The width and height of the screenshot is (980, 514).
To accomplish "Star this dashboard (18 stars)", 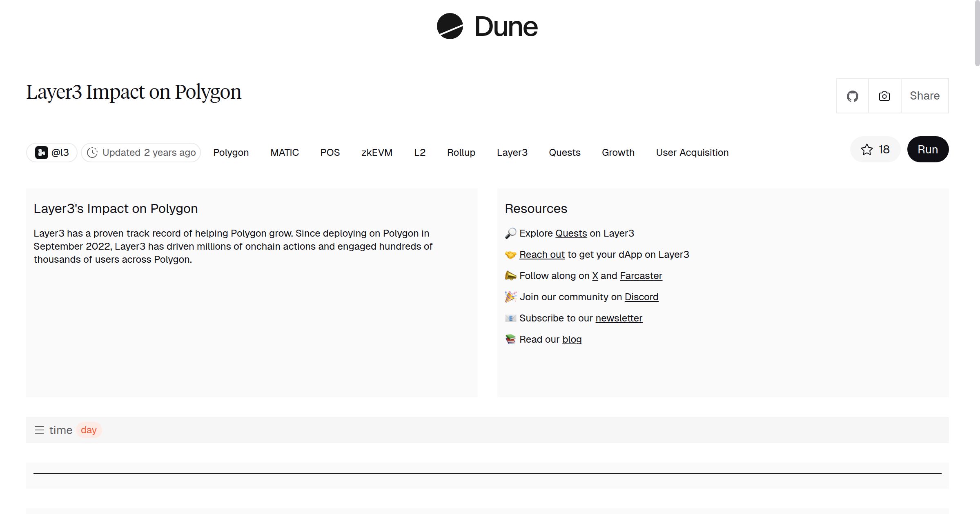I will coord(875,150).
